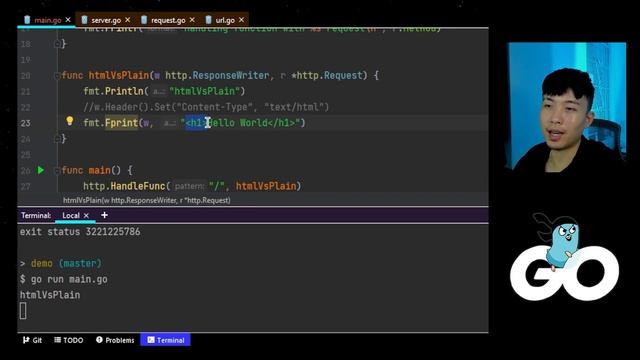Click htmlVsPlain in the HandleFunc call
640x360 pixels.
266,186
